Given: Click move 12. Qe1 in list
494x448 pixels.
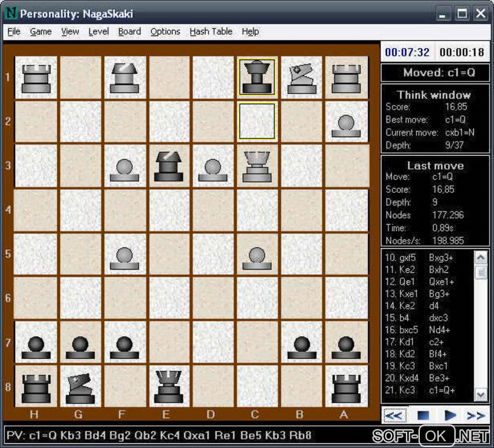Looking at the screenshot, I should click(x=400, y=282).
